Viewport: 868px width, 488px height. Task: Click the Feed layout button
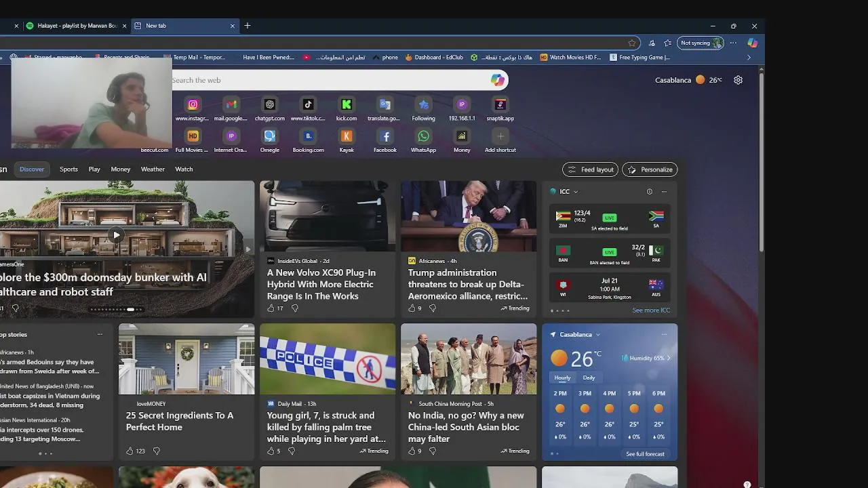[x=590, y=169]
